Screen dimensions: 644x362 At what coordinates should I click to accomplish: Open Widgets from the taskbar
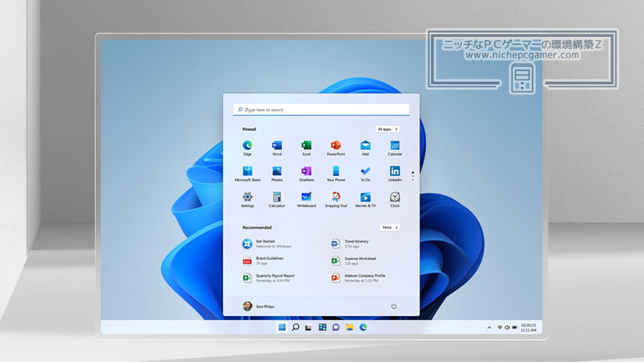(x=323, y=327)
